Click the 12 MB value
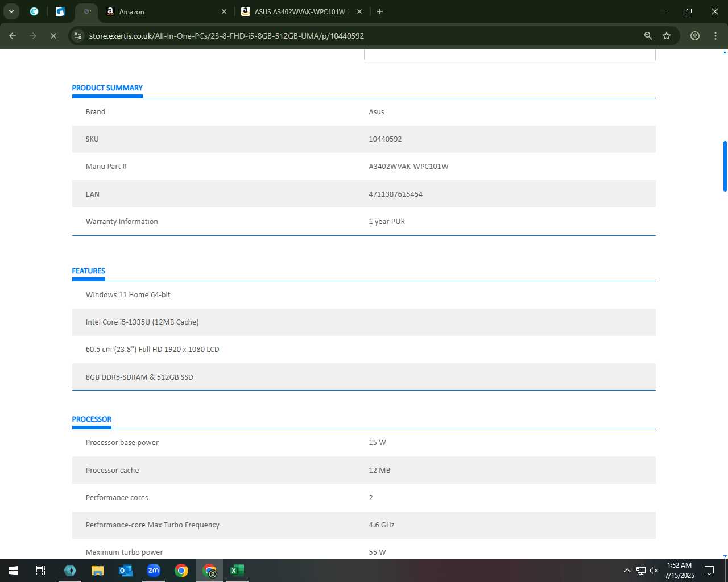 379,470
